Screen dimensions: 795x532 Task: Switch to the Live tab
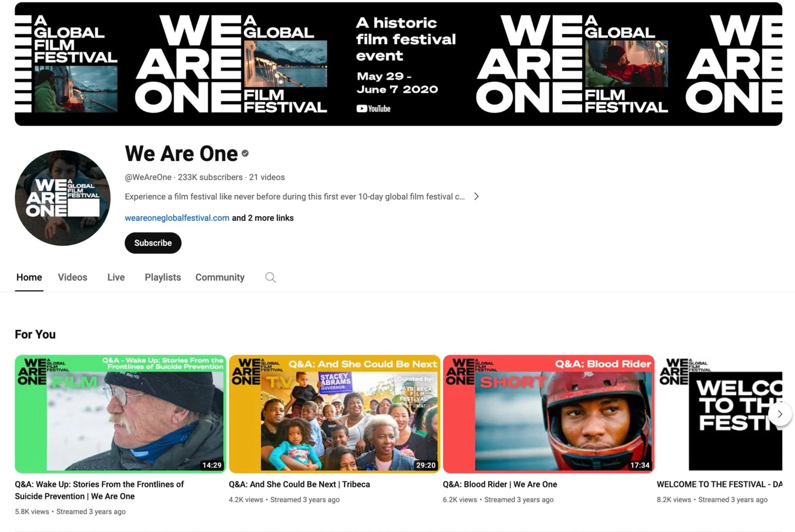(x=116, y=278)
